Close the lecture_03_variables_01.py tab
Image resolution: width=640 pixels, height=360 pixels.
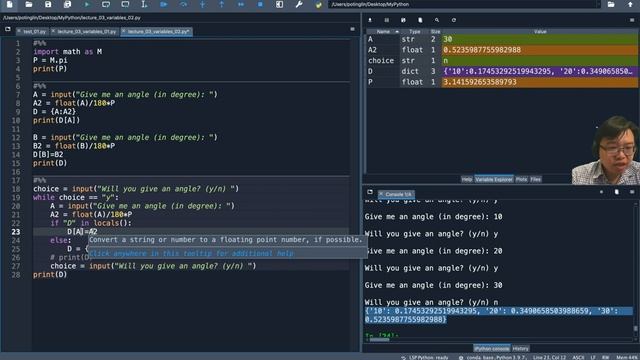53,31
